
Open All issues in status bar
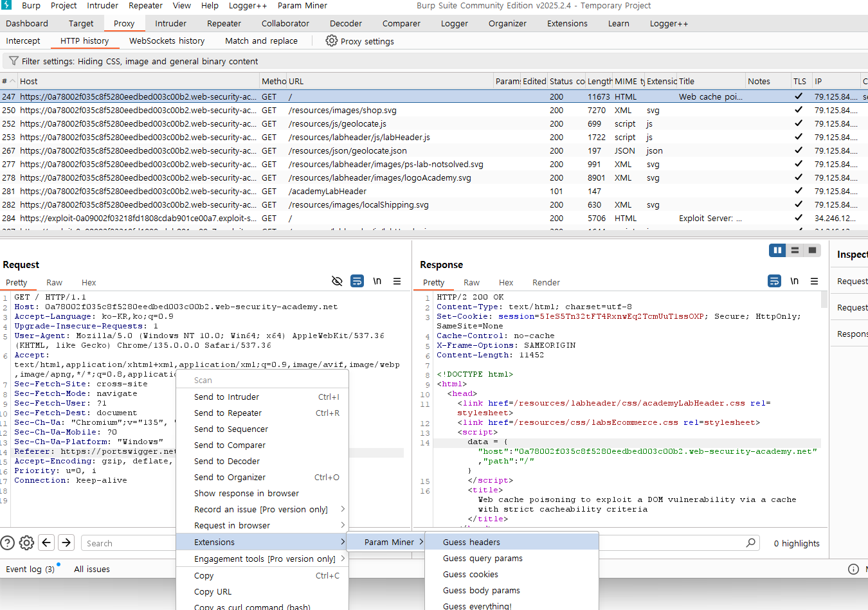coord(92,569)
